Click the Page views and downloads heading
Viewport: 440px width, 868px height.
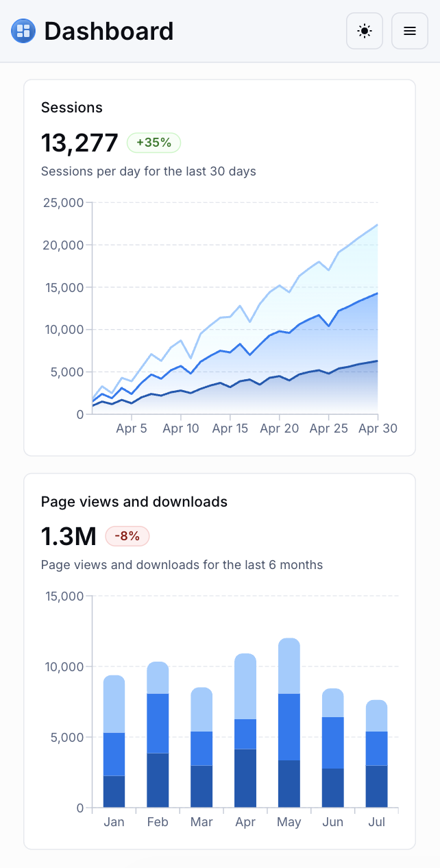click(x=134, y=502)
